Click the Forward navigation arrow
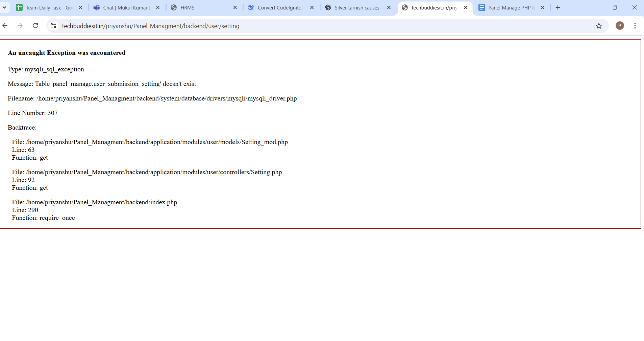The image size is (644, 341). pos(20,26)
